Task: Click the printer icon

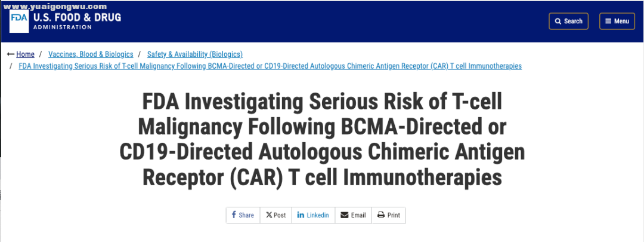Action: point(381,215)
